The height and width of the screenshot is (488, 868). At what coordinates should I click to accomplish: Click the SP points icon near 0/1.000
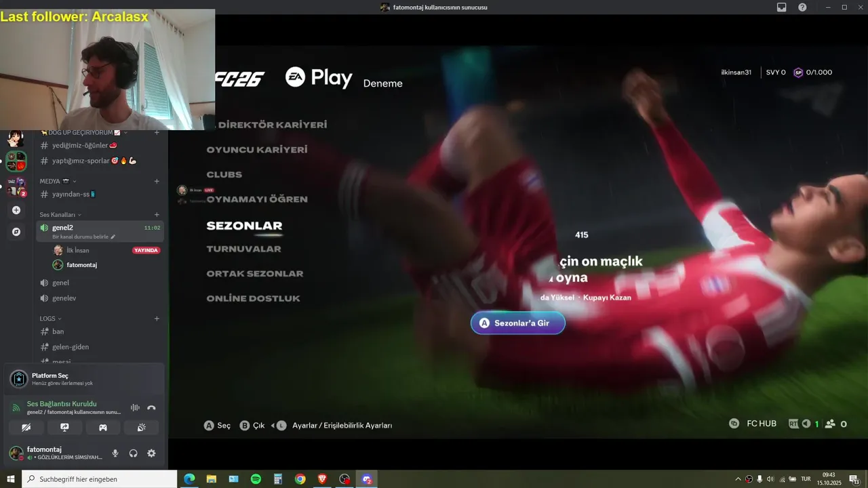(798, 73)
